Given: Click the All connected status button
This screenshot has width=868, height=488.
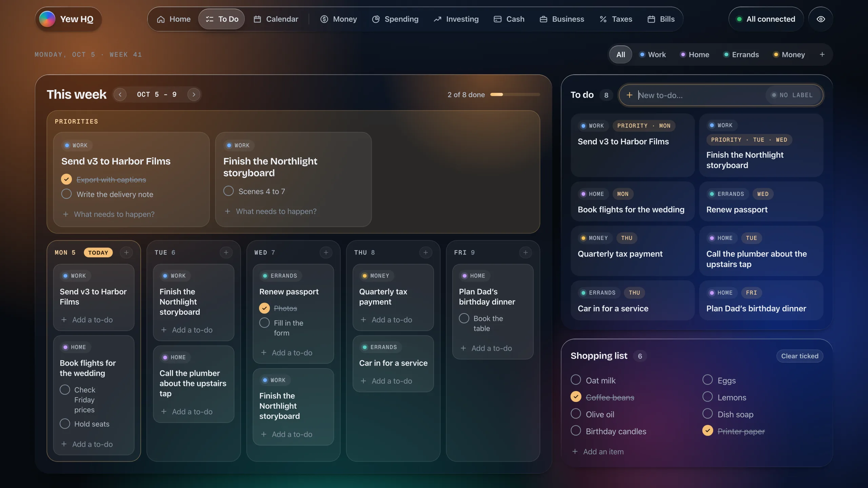Looking at the screenshot, I should (766, 19).
